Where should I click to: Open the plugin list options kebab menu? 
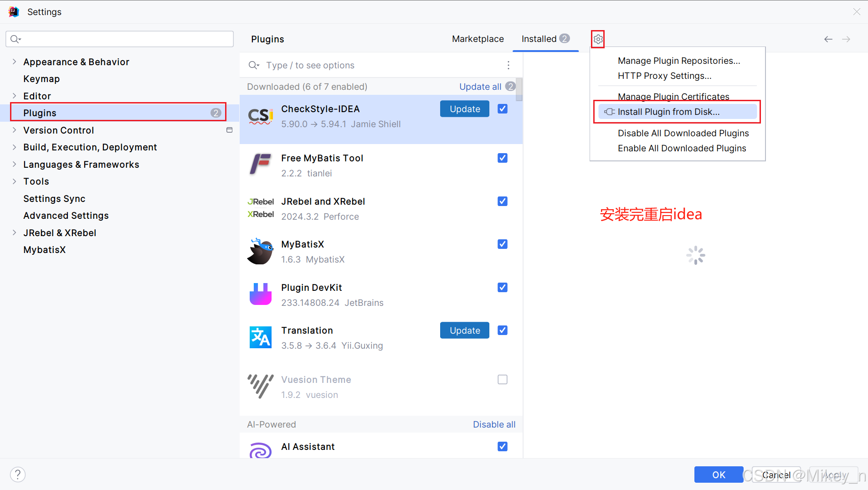[x=508, y=65]
